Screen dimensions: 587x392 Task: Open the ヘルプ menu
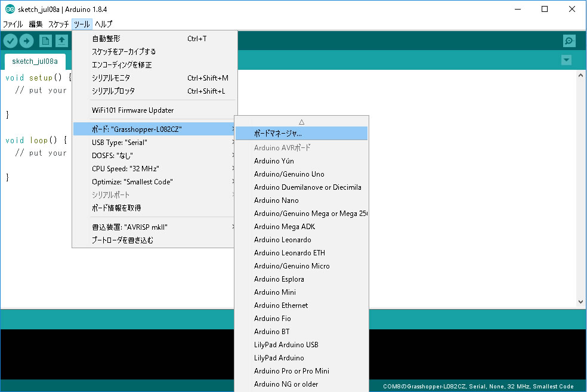tap(102, 24)
